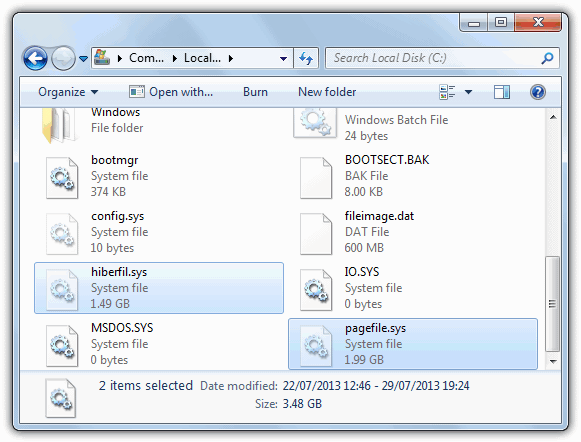The width and height of the screenshot is (581, 442).
Task: Click the 'pagefile.sys' file name
Action: tap(375, 328)
